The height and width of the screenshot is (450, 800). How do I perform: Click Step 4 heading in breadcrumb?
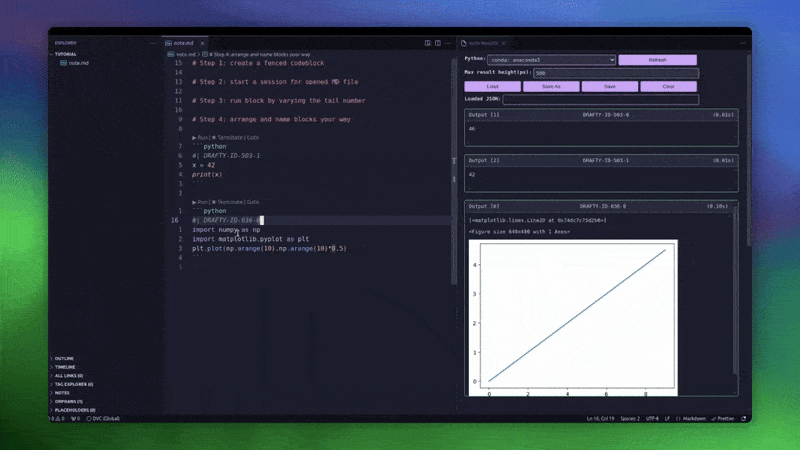point(259,54)
